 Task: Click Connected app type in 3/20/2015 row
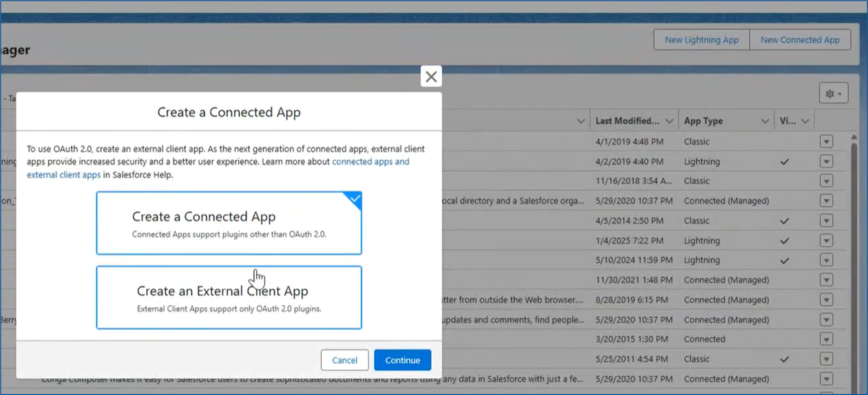coord(705,339)
